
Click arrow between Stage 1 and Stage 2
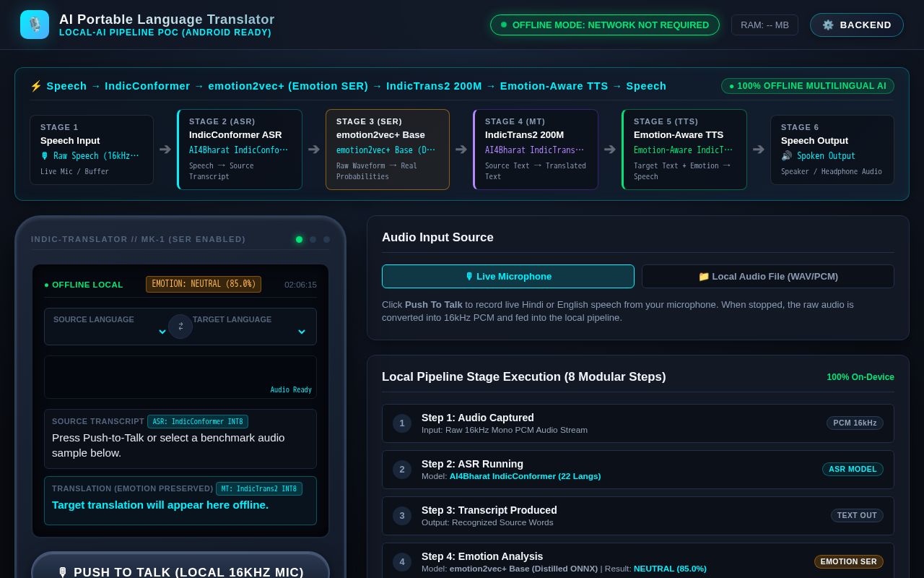coord(165,150)
